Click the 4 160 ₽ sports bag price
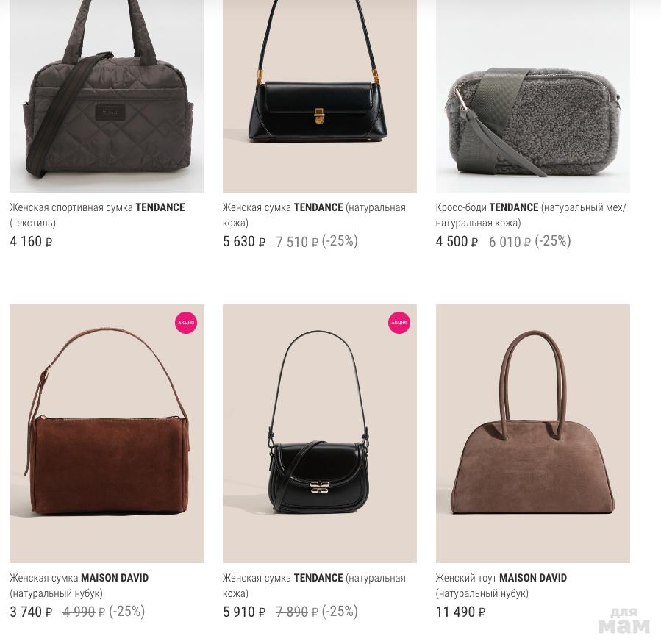This screenshot has height=644, width=661. click(x=31, y=241)
